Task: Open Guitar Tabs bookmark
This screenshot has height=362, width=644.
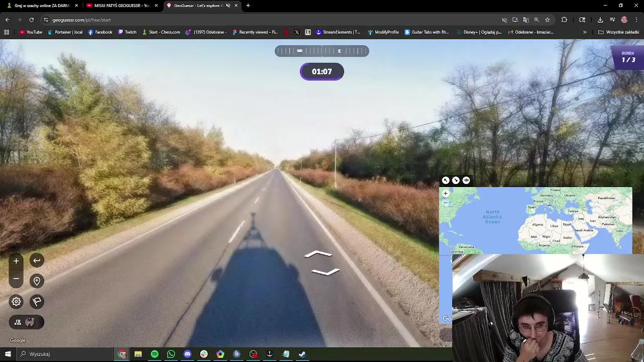Action: point(427,32)
